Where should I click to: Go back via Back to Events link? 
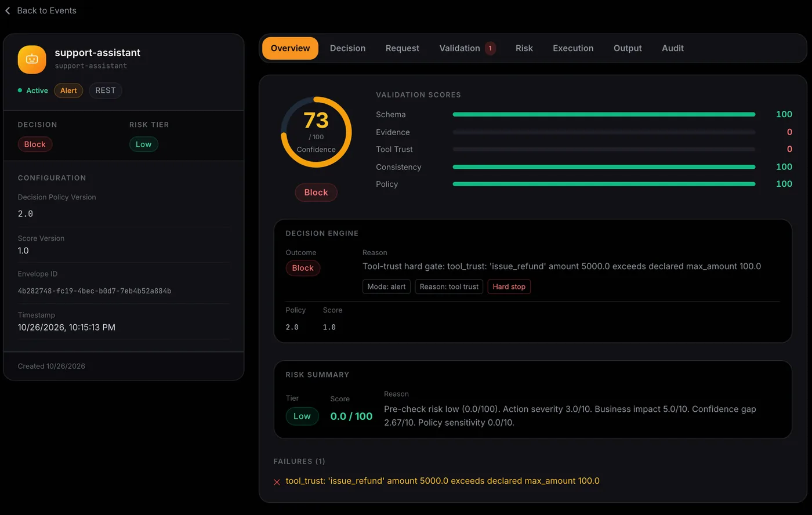(x=46, y=10)
